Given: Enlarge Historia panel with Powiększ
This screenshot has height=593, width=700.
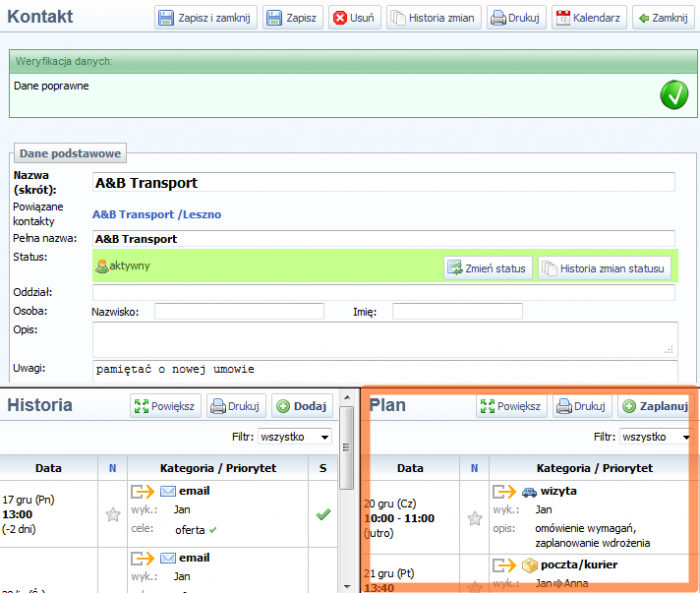Looking at the screenshot, I should pyautogui.click(x=166, y=406).
